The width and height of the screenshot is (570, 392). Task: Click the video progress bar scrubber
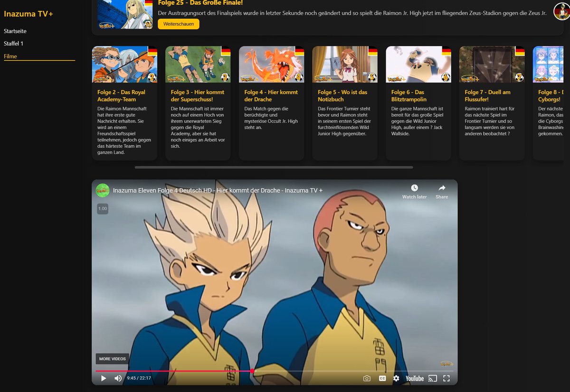[x=252, y=371]
